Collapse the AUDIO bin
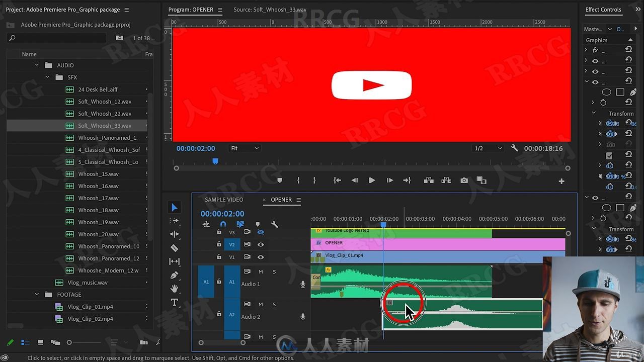The width and height of the screenshot is (644, 362). click(37, 65)
